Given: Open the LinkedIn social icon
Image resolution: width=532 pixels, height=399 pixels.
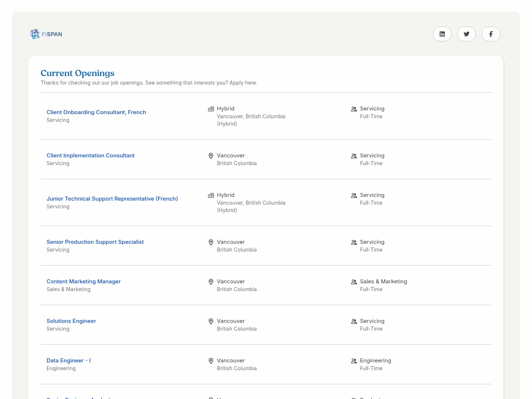Looking at the screenshot, I should coord(442,34).
